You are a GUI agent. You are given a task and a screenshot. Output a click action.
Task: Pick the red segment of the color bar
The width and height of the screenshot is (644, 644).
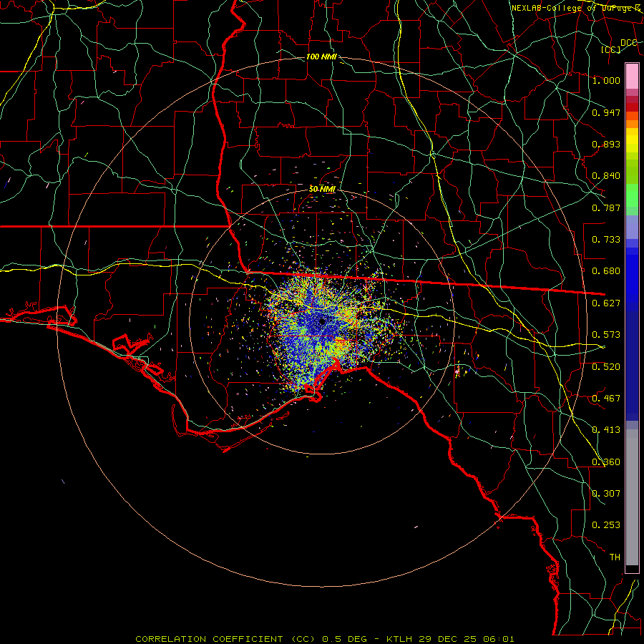click(632, 107)
